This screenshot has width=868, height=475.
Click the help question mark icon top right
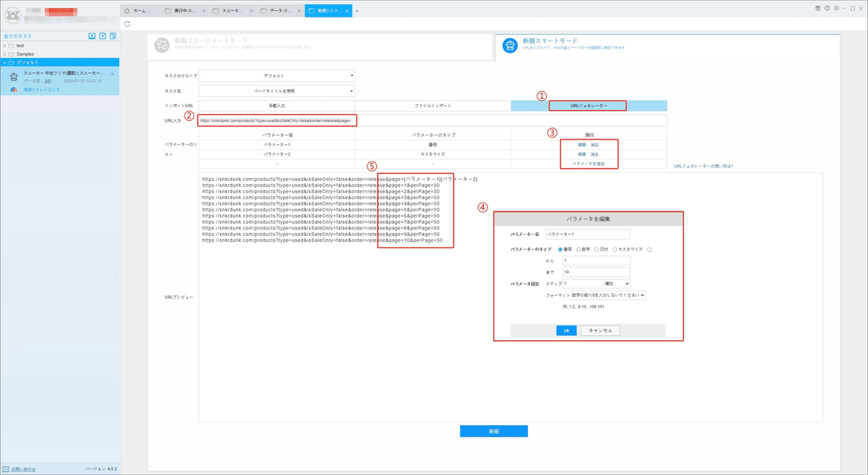827,7
